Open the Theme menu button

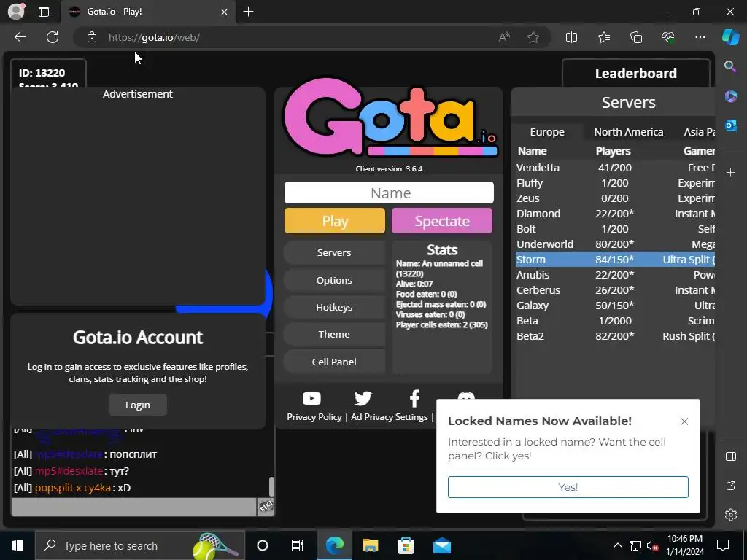coord(334,334)
